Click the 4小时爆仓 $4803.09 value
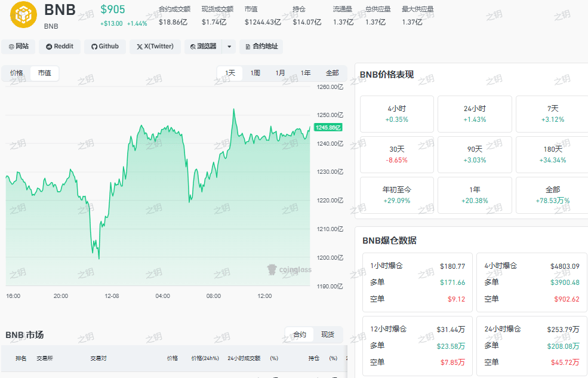588x378 pixels. tap(565, 266)
